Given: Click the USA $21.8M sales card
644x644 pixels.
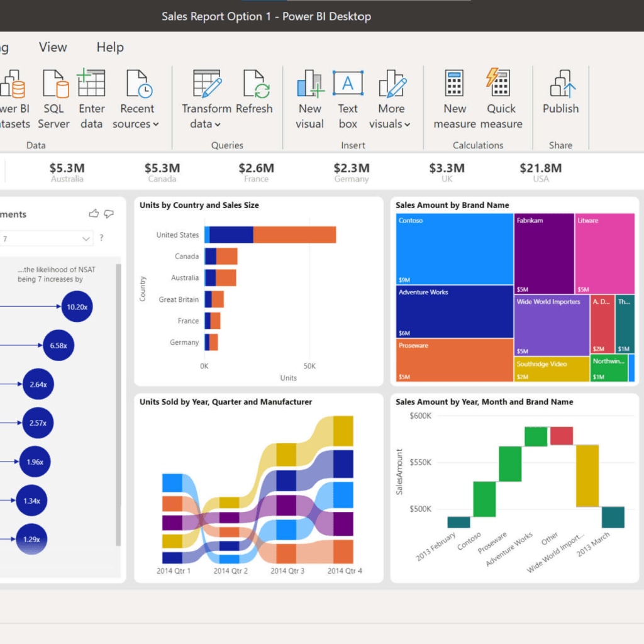Looking at the screenshot, I should (540, 172).
